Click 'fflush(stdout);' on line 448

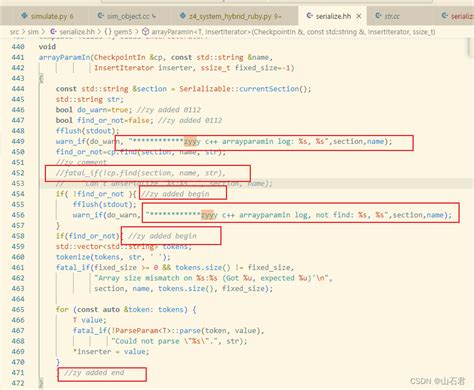(87, 131)
